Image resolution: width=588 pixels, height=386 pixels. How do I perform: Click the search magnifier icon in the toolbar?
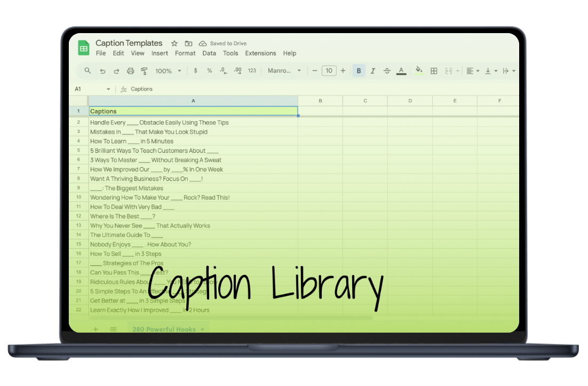pyautogui.click(x=88, y=71)
